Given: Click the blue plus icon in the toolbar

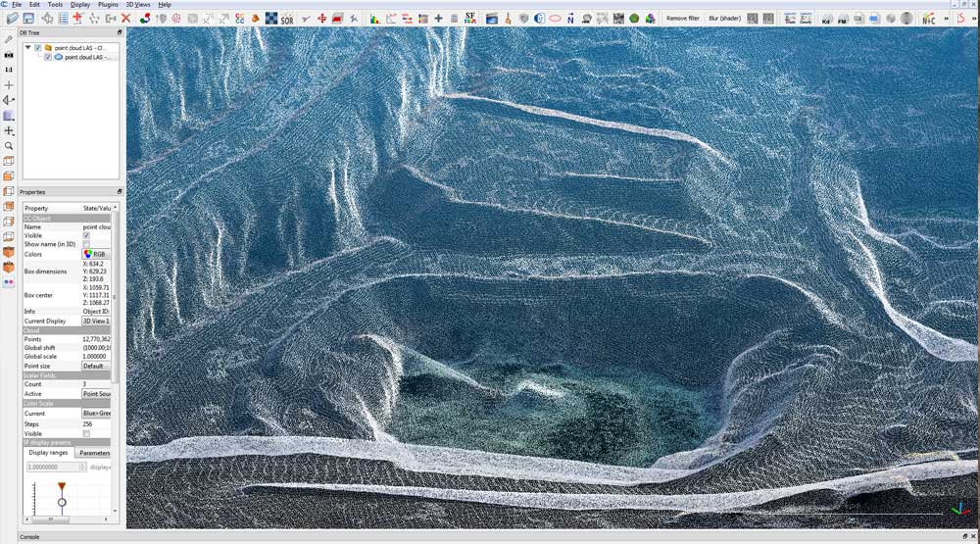Looking at the screenshot, I should tap(438, 19).
